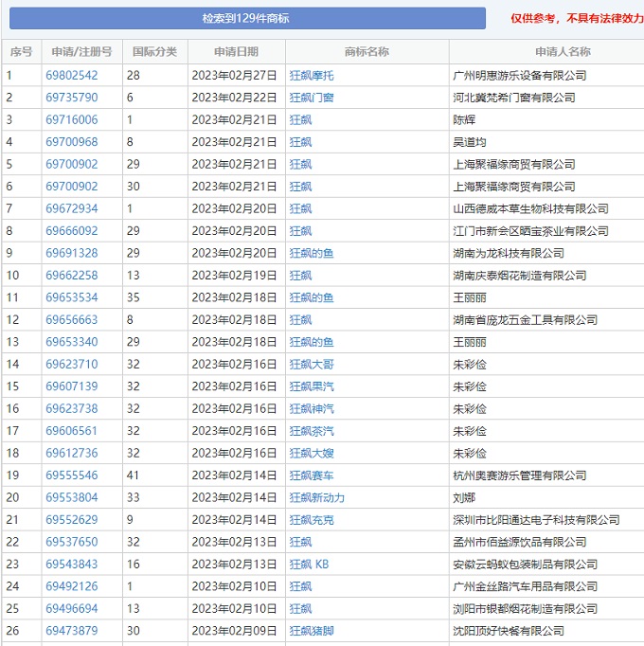
Task: Select applicant 刘娜
Action: pyautogui.click(x=464, y=498)
